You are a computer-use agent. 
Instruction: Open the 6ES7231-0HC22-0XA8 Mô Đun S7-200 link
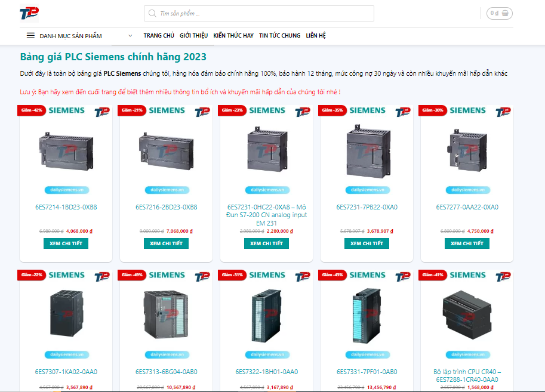pyautogui.click(x=267, y=215)
